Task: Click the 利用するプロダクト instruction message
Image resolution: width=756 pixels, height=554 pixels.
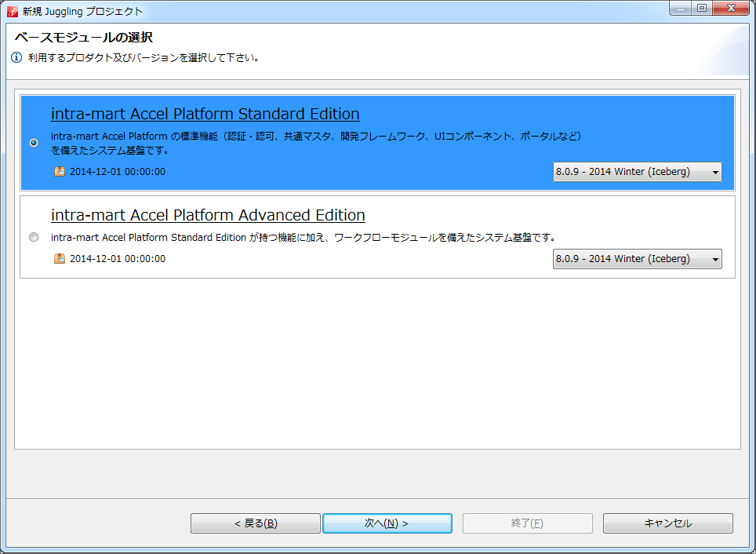Action: pyautogui.click(x=144, y=58)
